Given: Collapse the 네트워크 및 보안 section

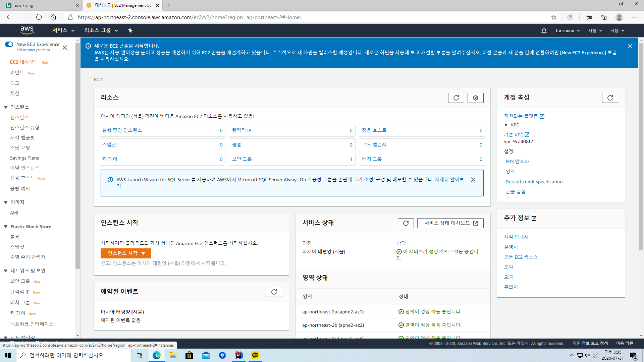Looking at the screenshot, I should (6, 271).
